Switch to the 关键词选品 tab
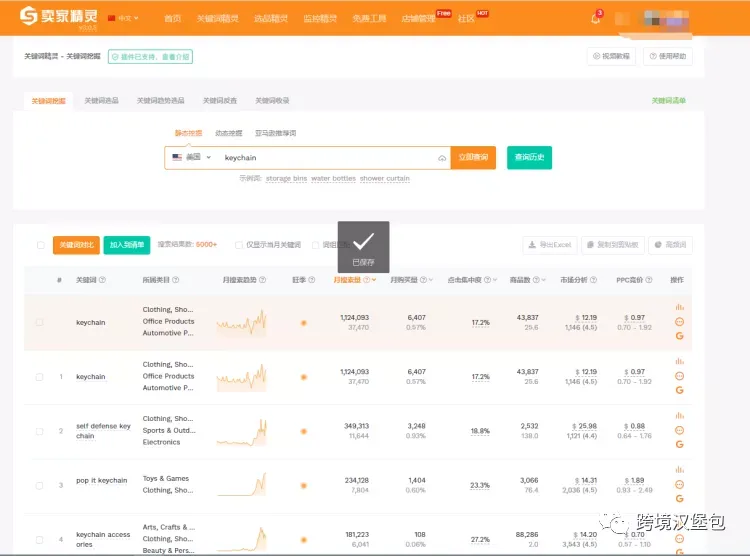This screenshot has height=556, width=750. point(101,100)
